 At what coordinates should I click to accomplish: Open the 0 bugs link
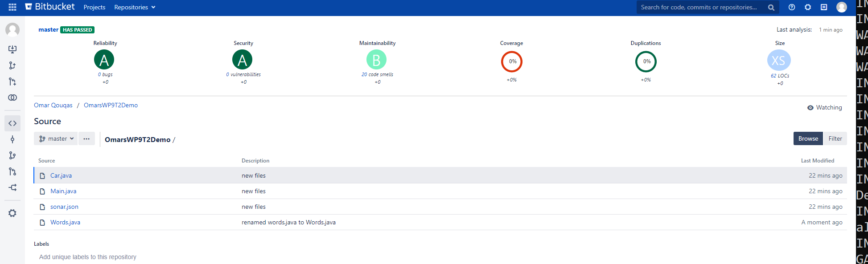[x=105, y=74]
